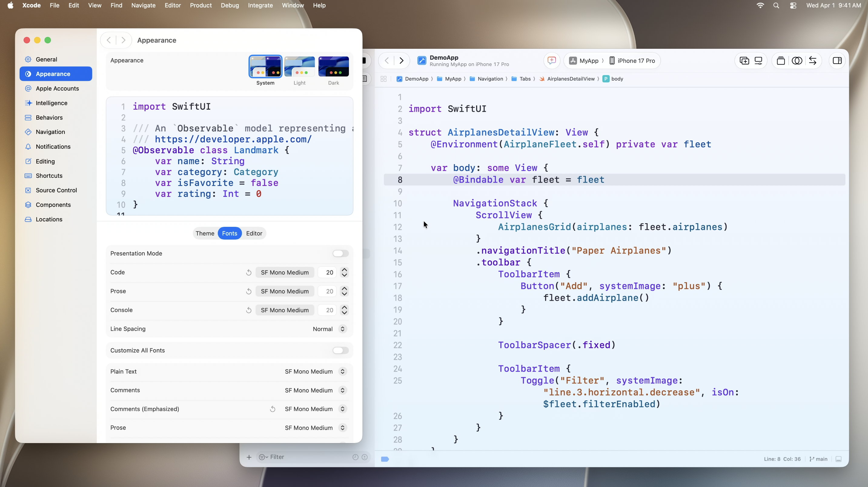Switch to the Theme tab

point(205,233)
